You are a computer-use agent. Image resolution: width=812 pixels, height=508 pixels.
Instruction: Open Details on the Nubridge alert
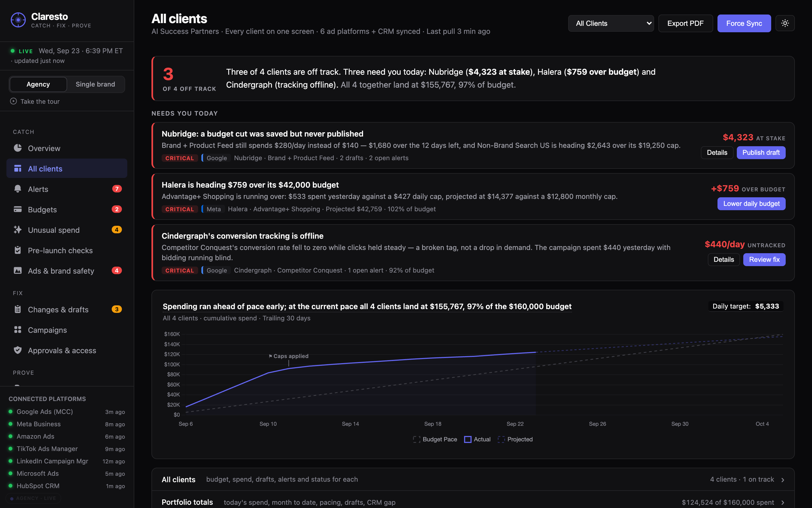point(717,153)
